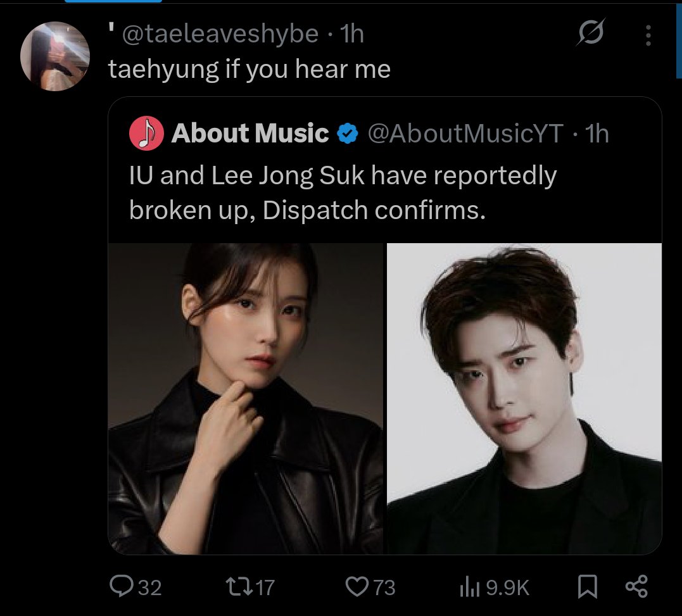This screenshot has width=682, height=616.
Task: View the right photo of the man
Action: coord(524,399)
